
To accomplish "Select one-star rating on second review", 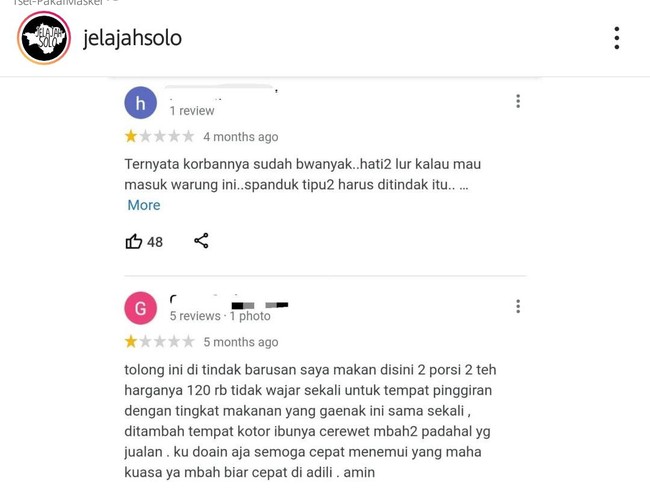I will 131,341.
